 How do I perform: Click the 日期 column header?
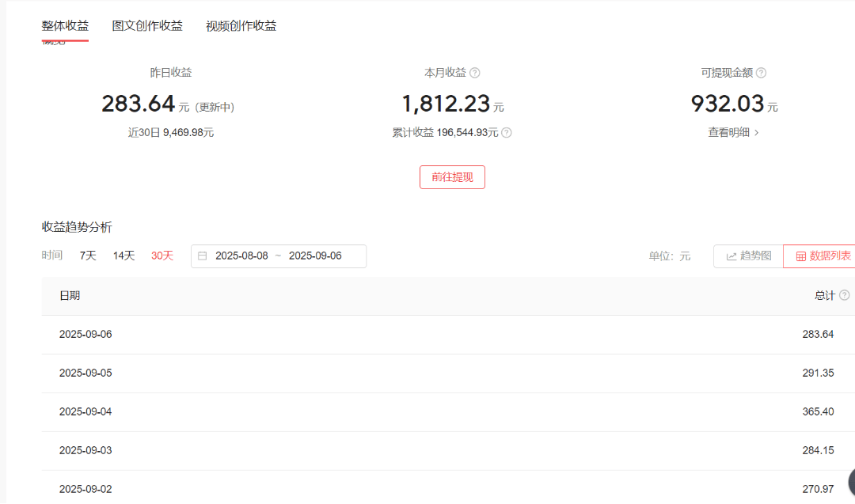70,295
